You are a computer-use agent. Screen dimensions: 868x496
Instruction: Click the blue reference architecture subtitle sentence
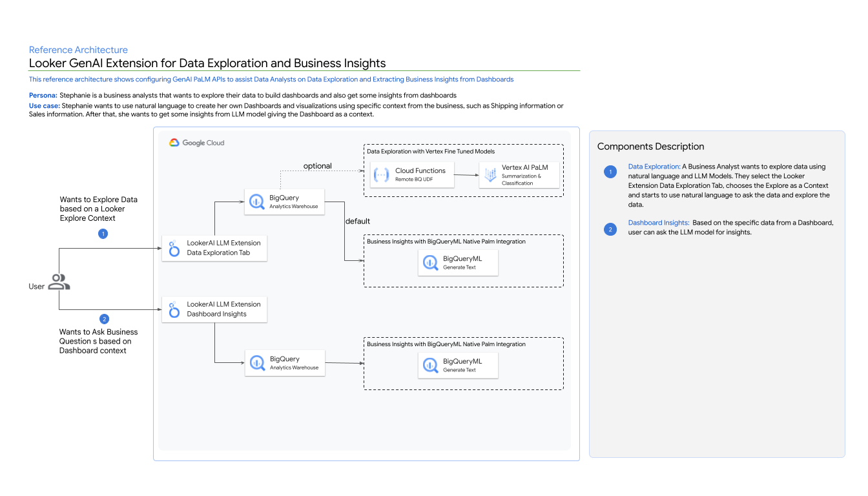pos(271,79)
